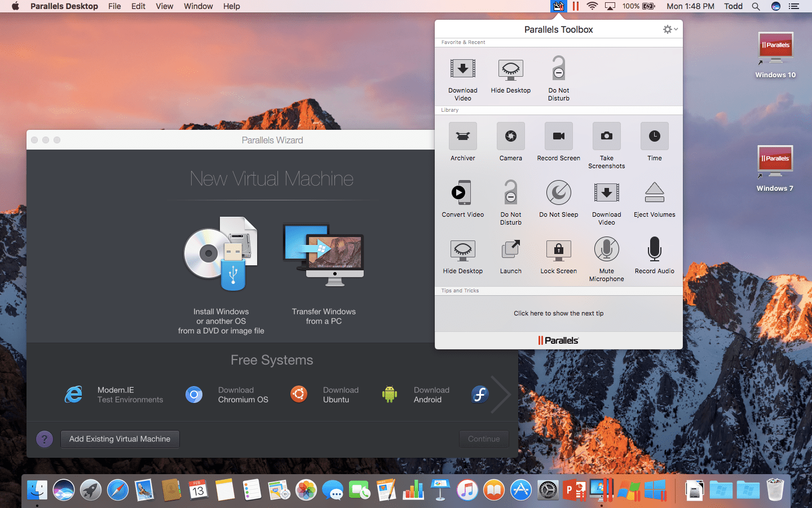
Task: Open Take Screenshots tool
Action: coord(606,146)
